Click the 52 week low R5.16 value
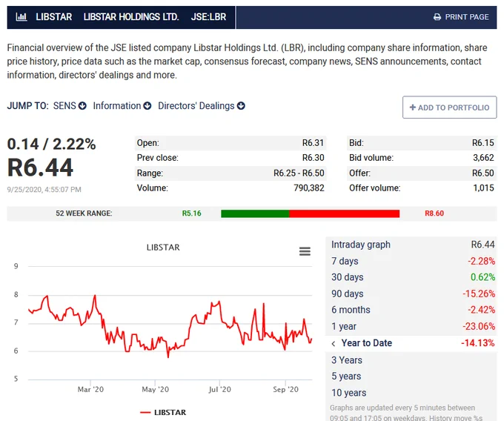 tap(191, 213)
